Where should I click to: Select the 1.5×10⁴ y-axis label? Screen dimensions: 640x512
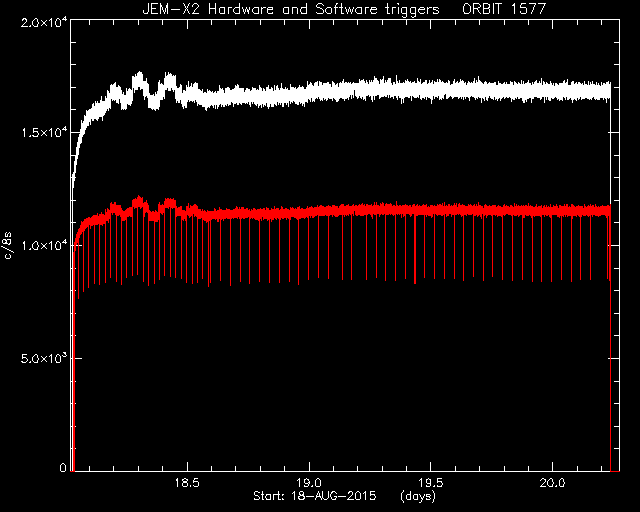[44, 133]
